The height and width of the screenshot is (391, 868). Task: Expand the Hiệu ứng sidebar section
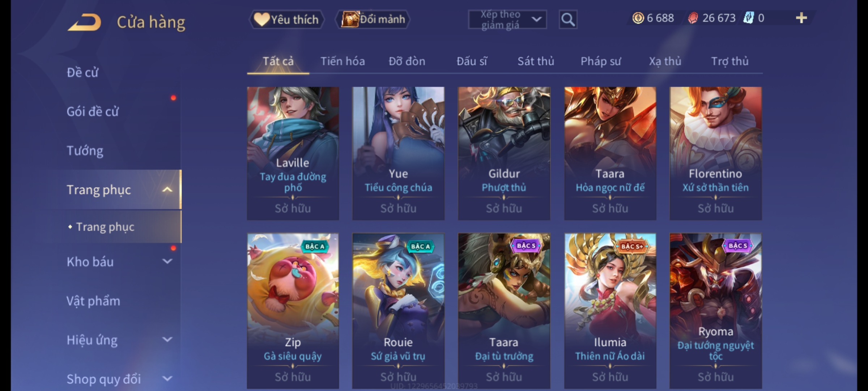tap(167, 340)
